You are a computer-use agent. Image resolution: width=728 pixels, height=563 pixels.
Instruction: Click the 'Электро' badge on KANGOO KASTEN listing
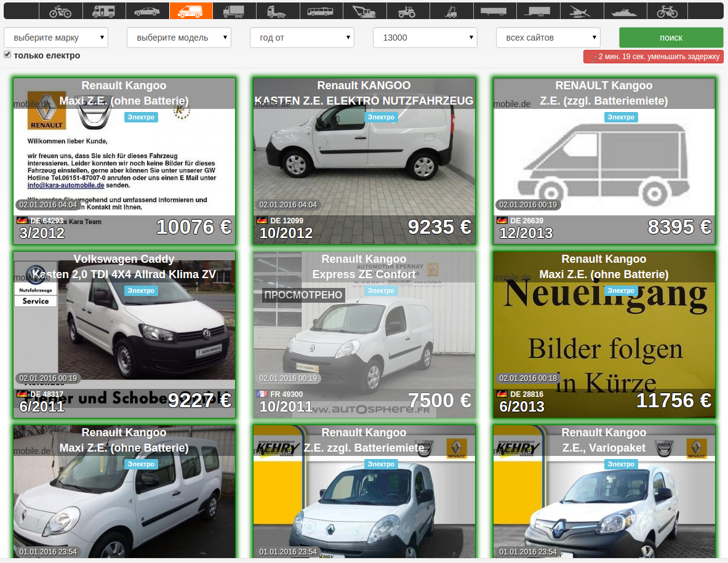(x=381, y=117)
